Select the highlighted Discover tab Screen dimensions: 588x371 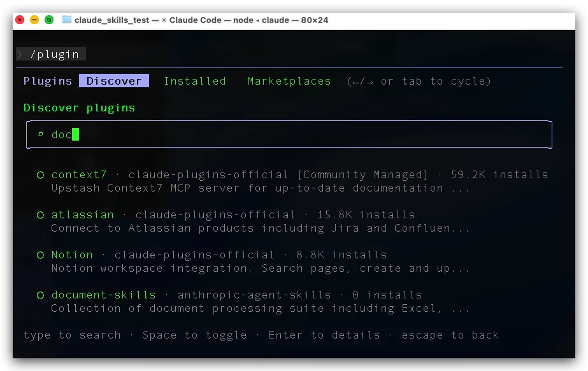pos(114,81)
